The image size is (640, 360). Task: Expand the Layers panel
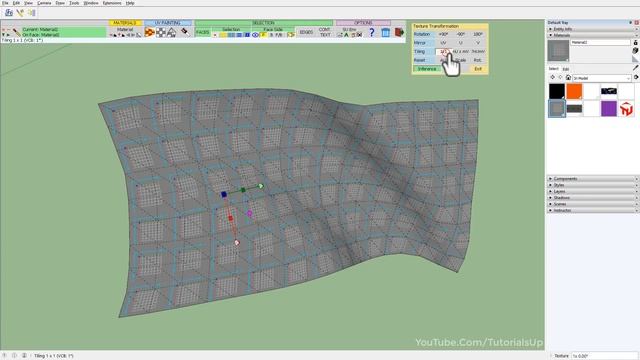593,191
